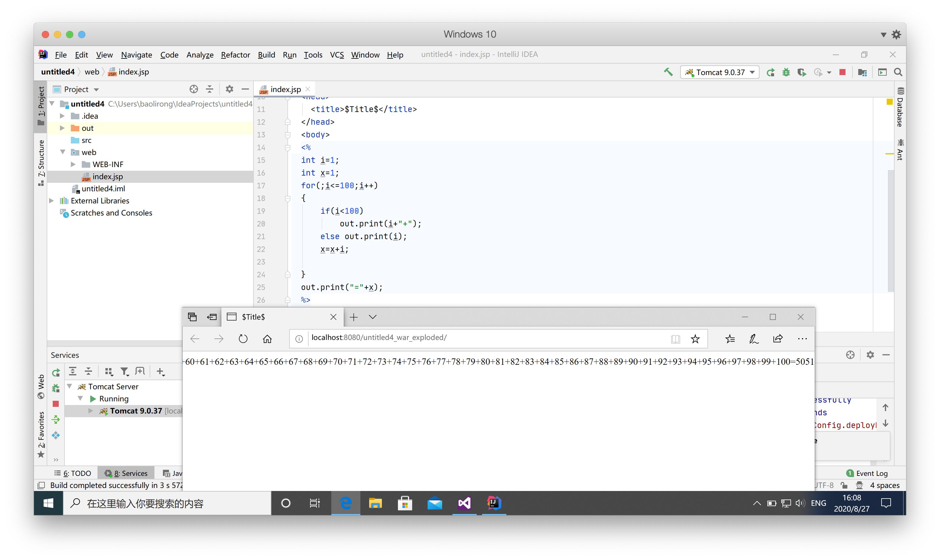
Task: Expand the WEB-INF folder
Action: coord(73,164)
